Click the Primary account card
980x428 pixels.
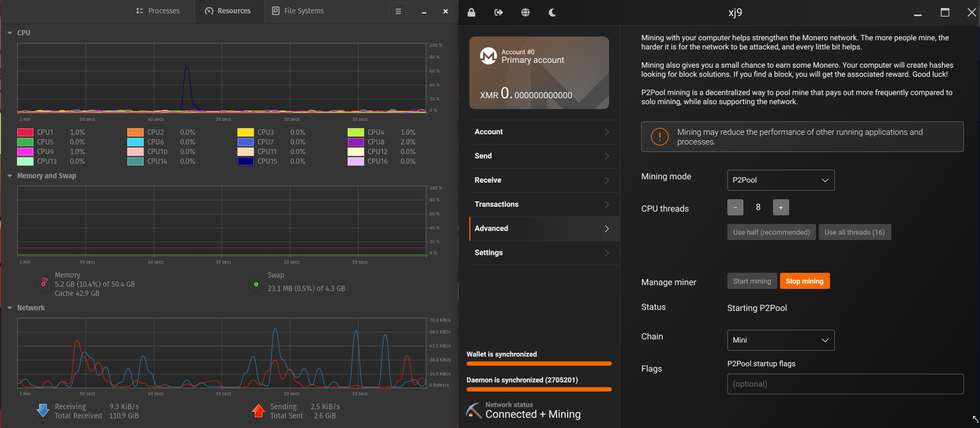coord(539,72)
